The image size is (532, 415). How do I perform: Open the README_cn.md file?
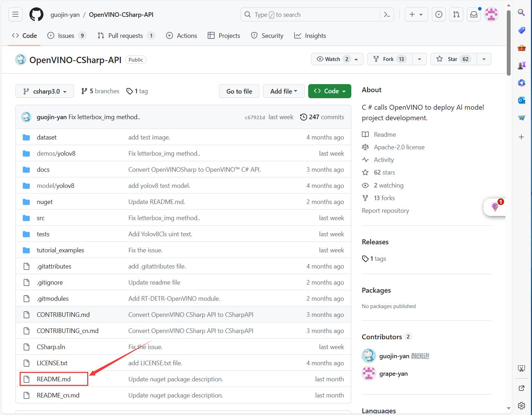58,395
